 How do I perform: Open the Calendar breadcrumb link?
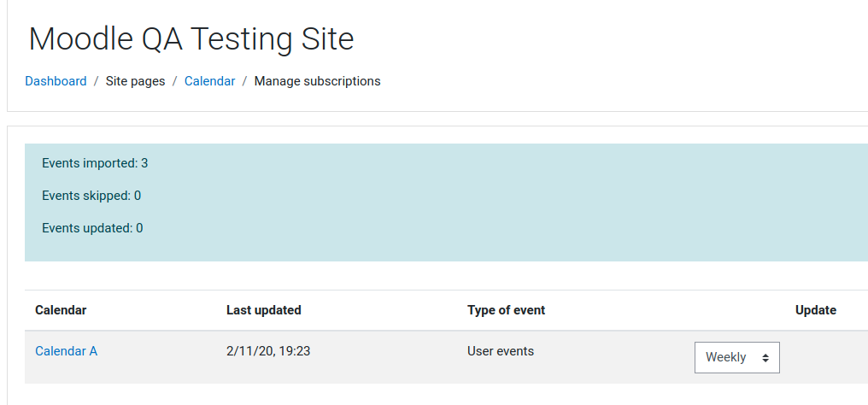point(210,81)
